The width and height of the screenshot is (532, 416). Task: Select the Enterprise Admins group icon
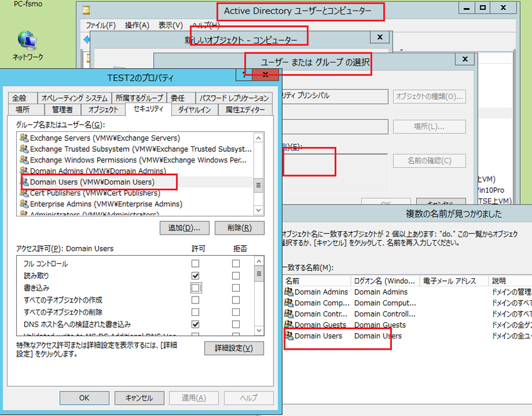pos(24,204)
